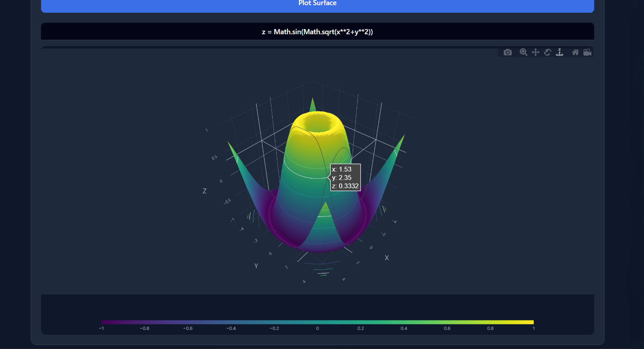
Task: Click the X axis label
Action: coord(387,258)
